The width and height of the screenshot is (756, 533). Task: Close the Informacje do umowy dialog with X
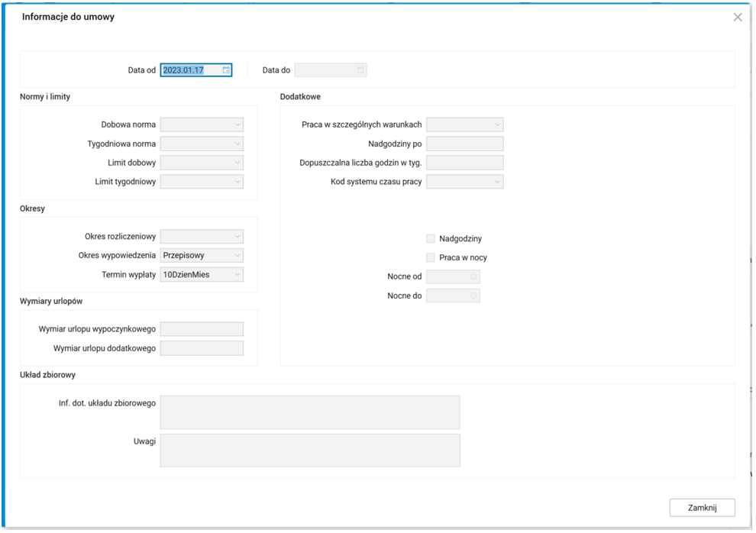click(x=737, y=17)
